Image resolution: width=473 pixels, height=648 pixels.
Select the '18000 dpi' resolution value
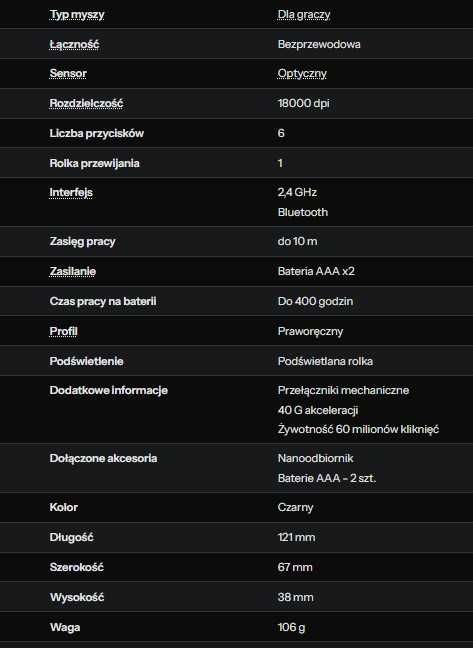(x=304, y=103)
